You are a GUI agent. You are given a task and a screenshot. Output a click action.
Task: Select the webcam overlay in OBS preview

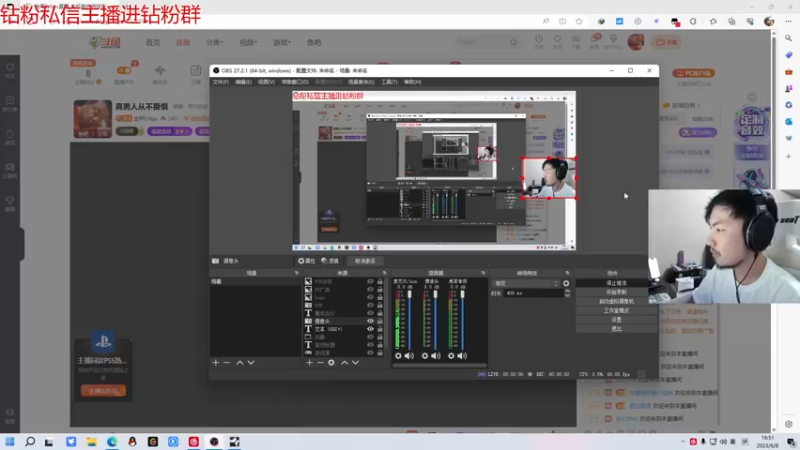pos(549,178)
